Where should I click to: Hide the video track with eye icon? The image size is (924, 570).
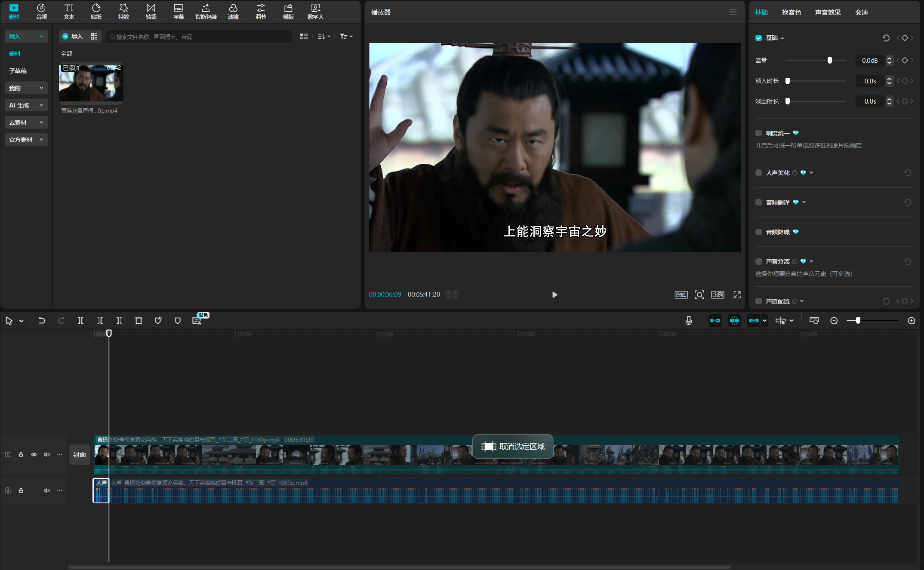pyautogui.click(x=34, y=454)
